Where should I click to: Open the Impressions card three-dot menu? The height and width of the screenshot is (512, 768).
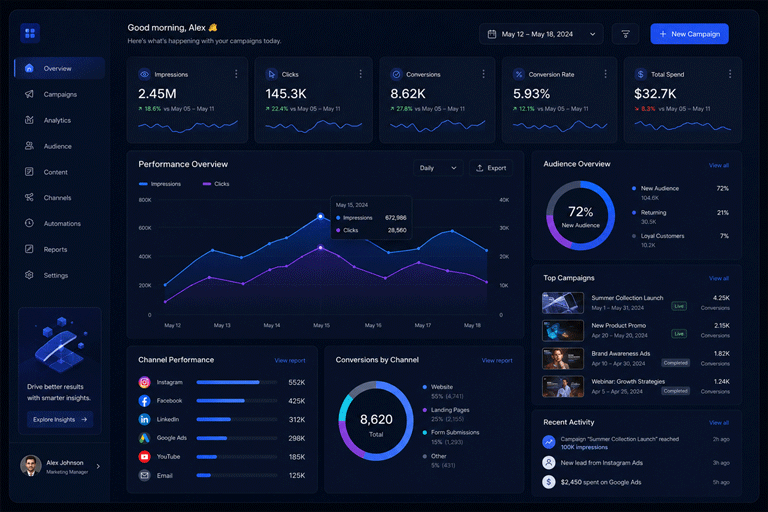[x=236, y=74]
